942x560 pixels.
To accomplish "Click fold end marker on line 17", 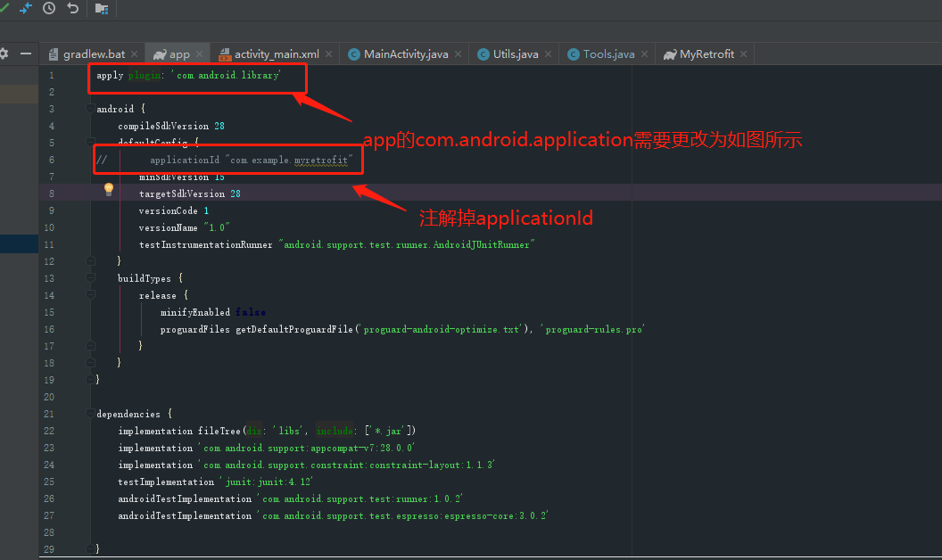I will pos(90,345).
